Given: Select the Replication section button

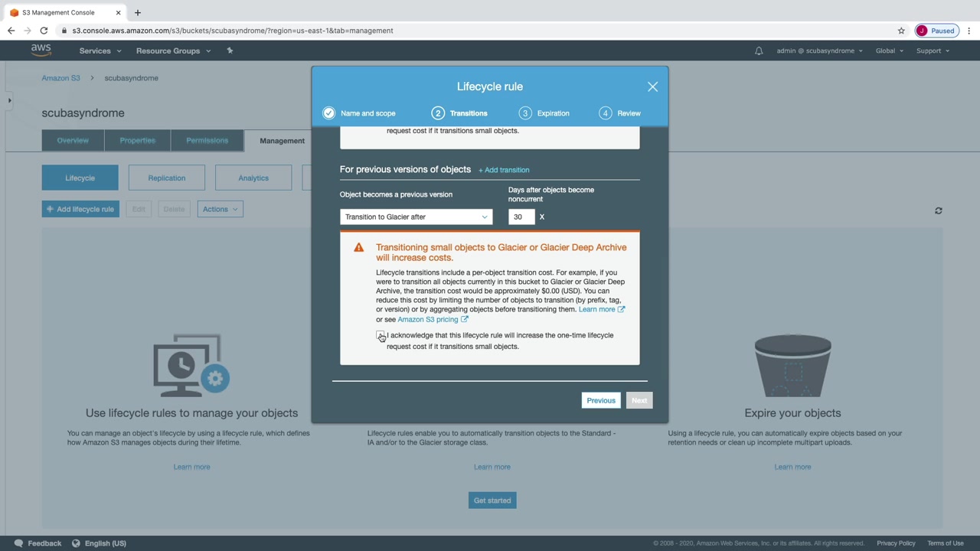Looking at the screenshot, I should [167, 178].
